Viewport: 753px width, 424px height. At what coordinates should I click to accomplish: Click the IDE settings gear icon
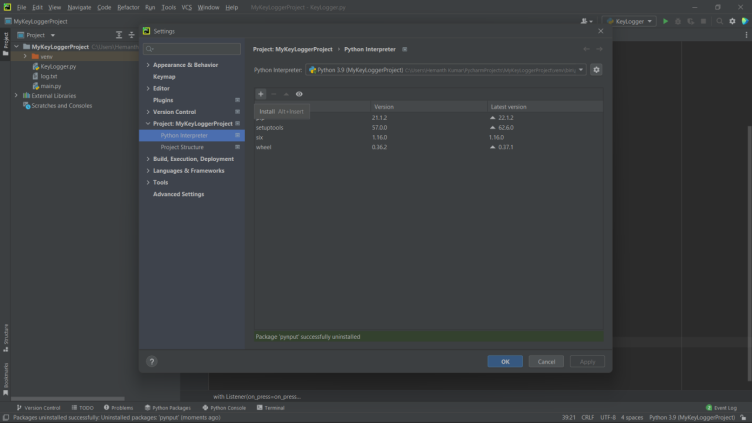(732, 21)
